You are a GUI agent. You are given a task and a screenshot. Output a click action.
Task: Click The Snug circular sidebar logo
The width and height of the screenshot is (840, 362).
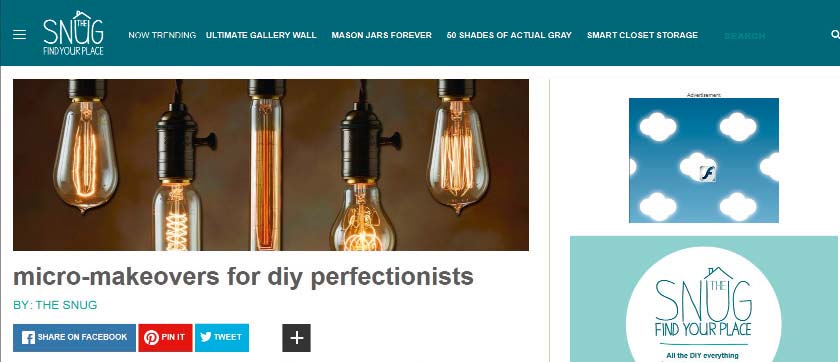click(703, 304)
